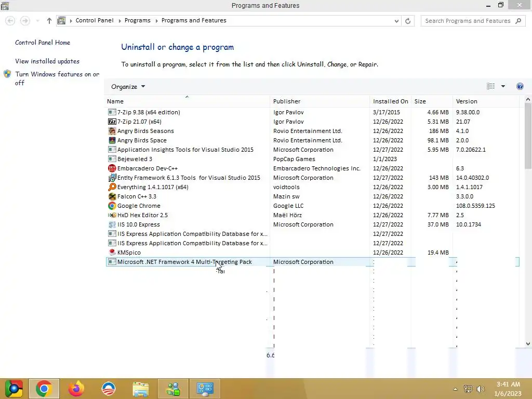Open the view options dropdown arrow
Viewport: 532px width, 399px height.
click(x=503, y=86)
